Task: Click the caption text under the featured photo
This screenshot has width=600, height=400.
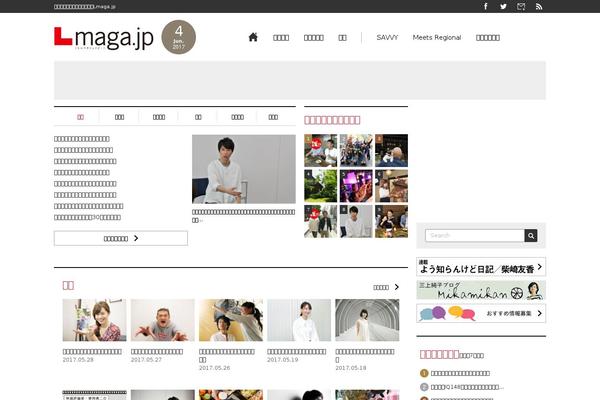Action: [243, 216]
